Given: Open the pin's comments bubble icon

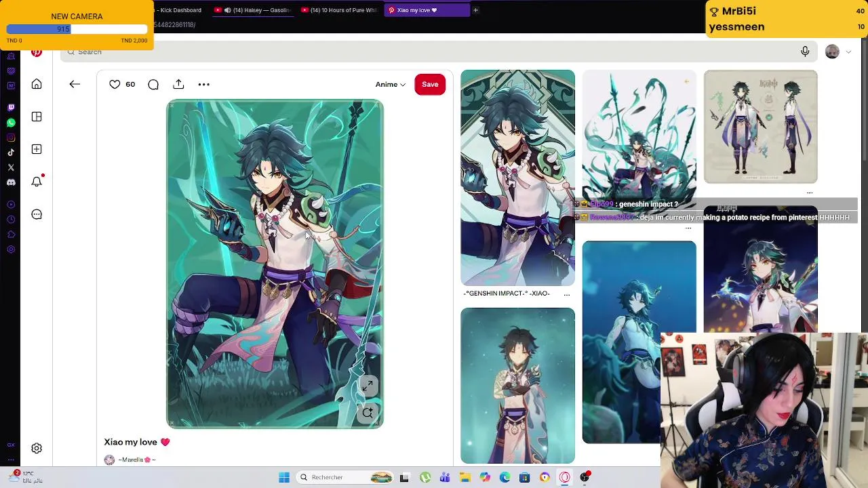Looking at the screenshot, I should coord(153,84).
